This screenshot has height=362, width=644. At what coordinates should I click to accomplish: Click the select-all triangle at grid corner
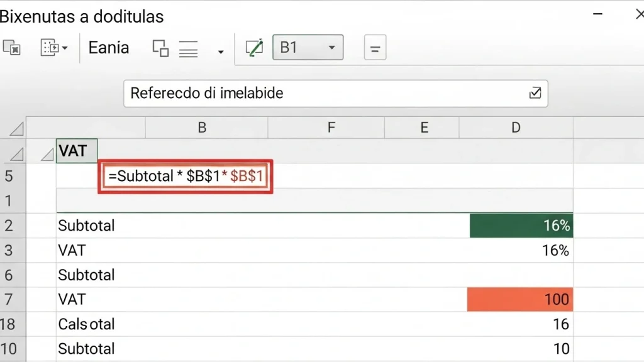tap(15, 129)
